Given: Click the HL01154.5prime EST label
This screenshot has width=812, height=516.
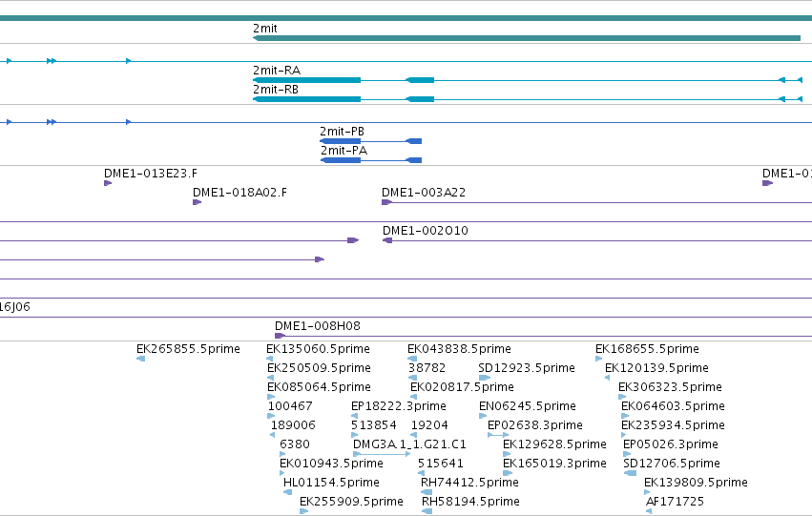Looking at the screenshot, I should 331,483.
